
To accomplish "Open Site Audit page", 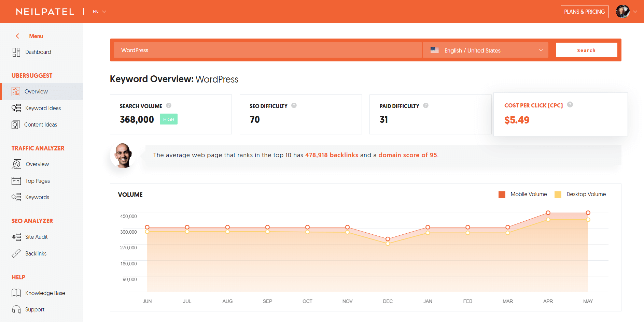I will tap(36, 237).
